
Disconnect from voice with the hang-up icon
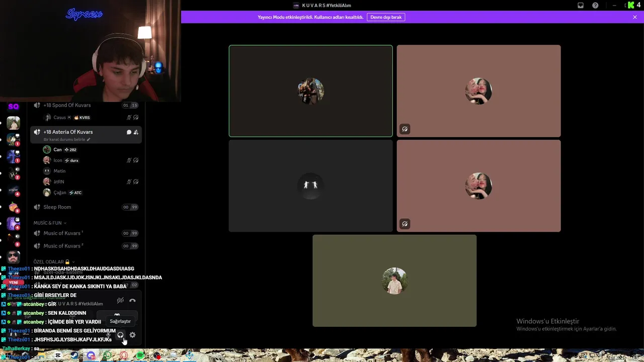point(132,301)
